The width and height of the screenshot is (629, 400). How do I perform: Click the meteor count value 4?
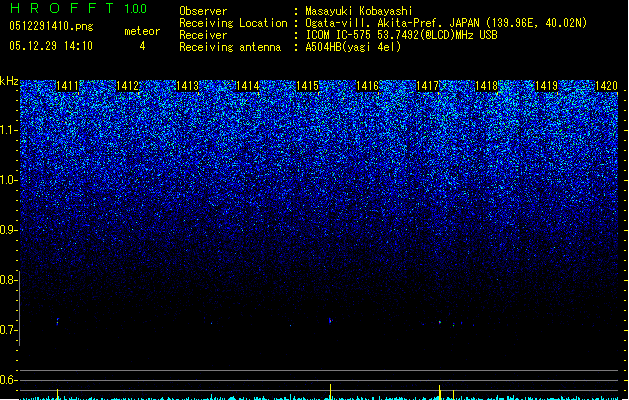coord(142,46)
